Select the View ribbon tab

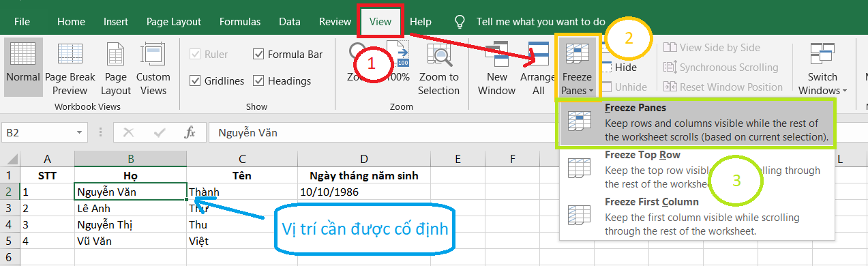click(380, 21)
